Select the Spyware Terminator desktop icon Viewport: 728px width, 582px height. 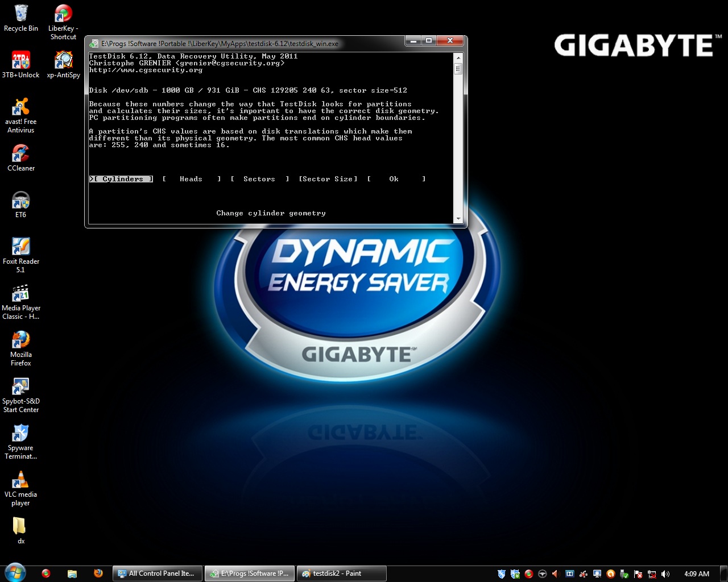(x=21, y=442)
